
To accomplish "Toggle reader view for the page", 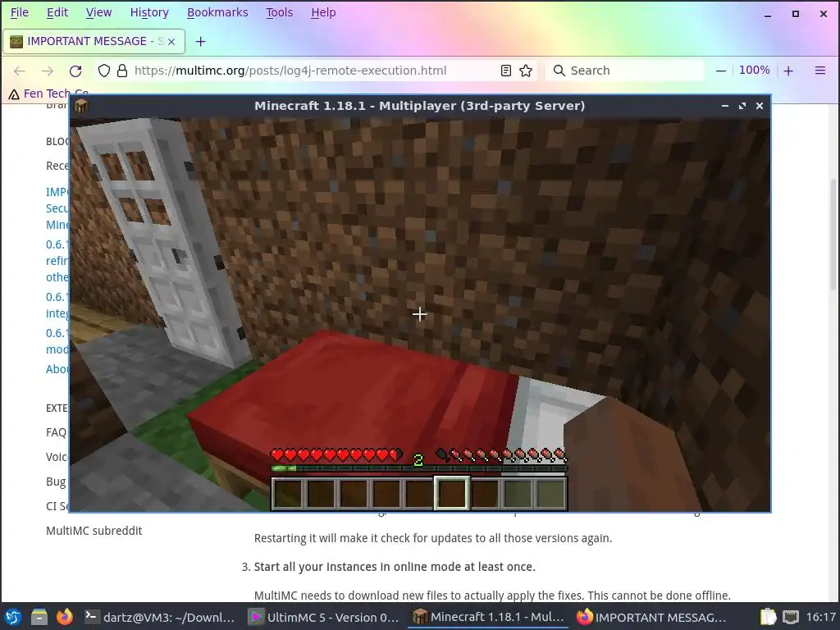I will 505,71.
